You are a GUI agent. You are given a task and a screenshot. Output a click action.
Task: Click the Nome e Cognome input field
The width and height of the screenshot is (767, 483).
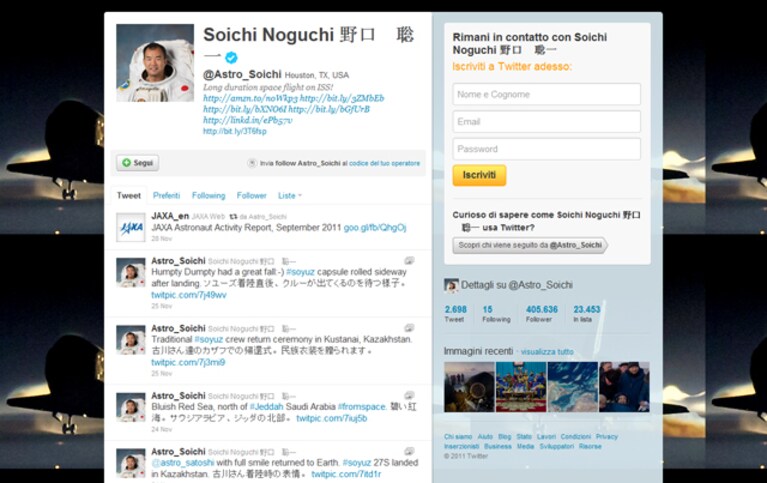546,94
